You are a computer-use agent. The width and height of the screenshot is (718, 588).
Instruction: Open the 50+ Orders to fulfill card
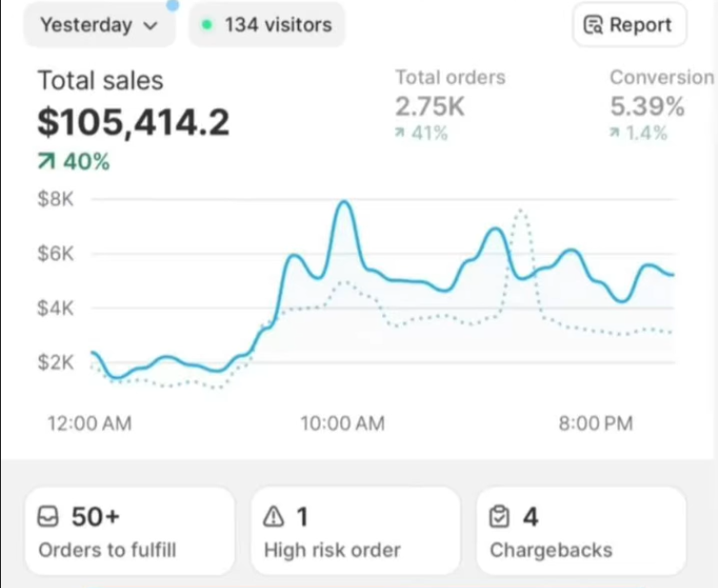point(129,531)
